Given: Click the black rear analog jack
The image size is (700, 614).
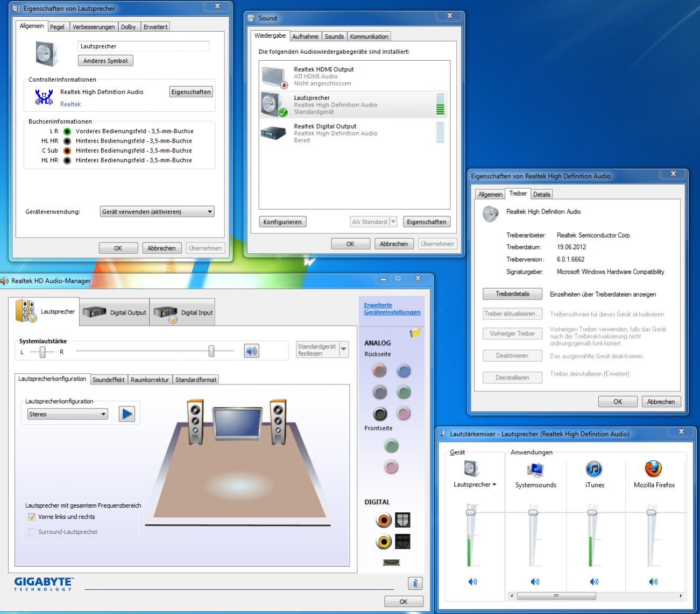Looking at the screenshot, I should 380,413.
